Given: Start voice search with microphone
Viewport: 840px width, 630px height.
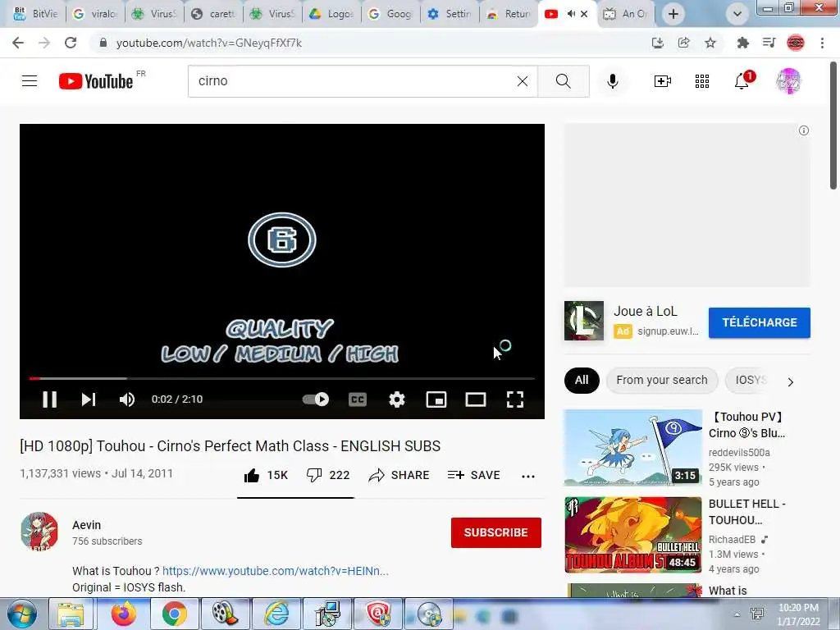Looking at the screenshot, I should coord(612,81).
